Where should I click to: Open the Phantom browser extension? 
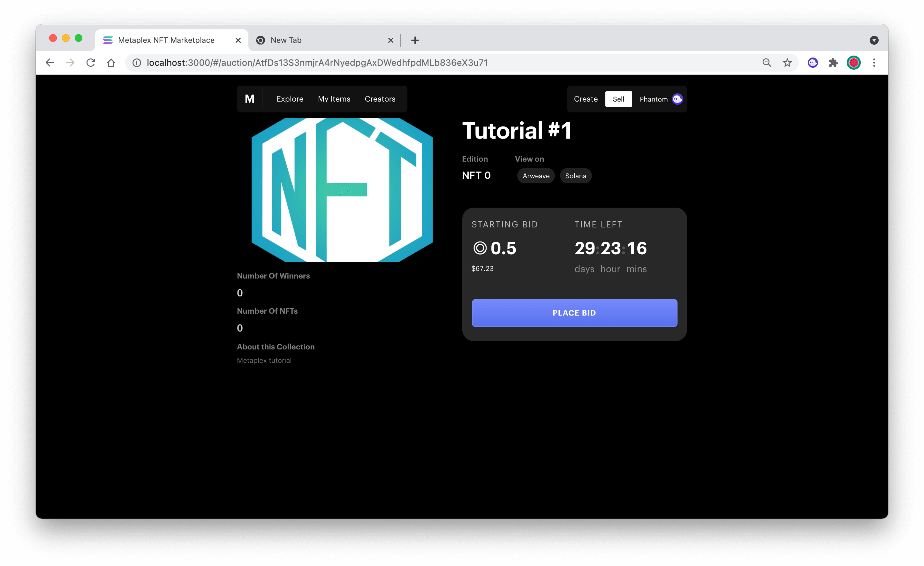point(813,63)
